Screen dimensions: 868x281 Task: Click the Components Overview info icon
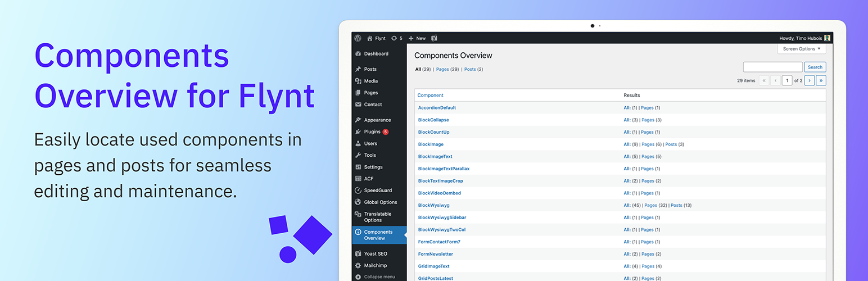click(x=358, y=232)
